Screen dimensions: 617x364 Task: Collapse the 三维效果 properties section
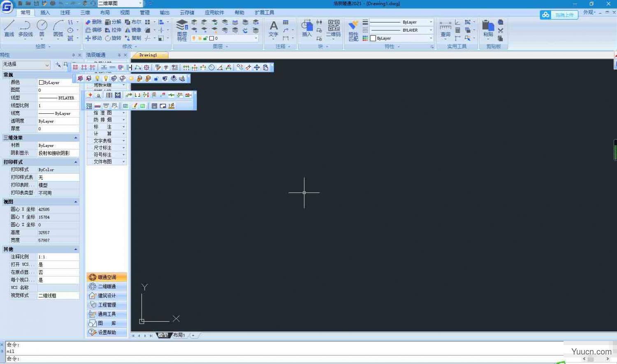(76, 138)
